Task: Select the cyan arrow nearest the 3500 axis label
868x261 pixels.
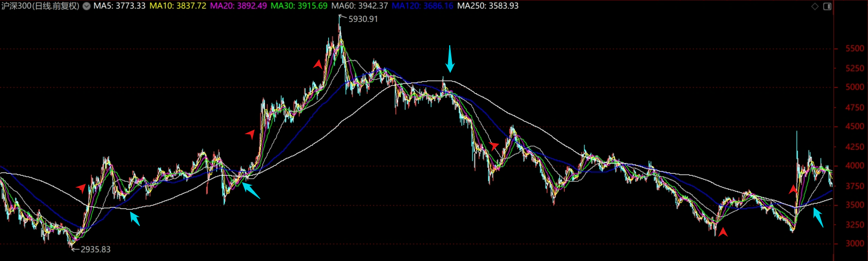Action: 818,217
